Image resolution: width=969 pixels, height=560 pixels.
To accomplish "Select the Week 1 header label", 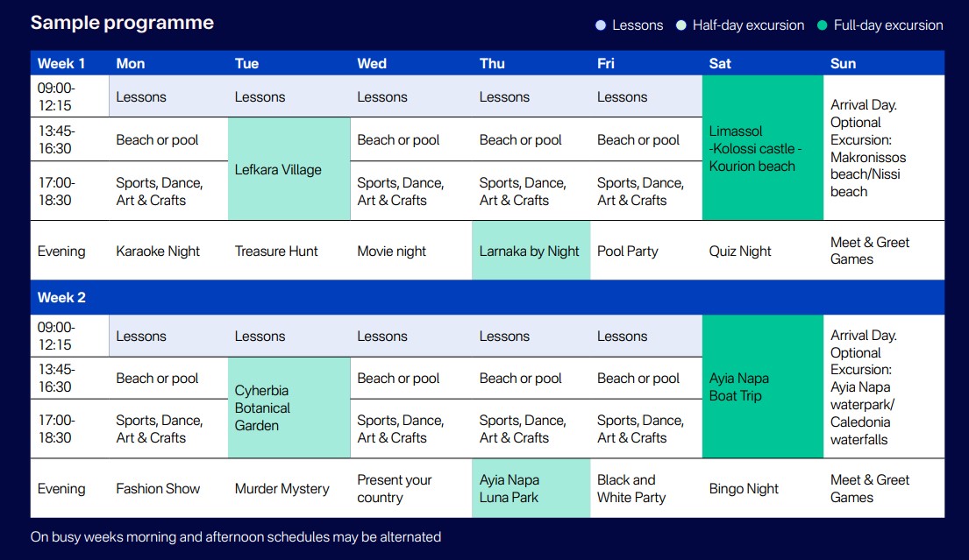I will coord(61,64).
